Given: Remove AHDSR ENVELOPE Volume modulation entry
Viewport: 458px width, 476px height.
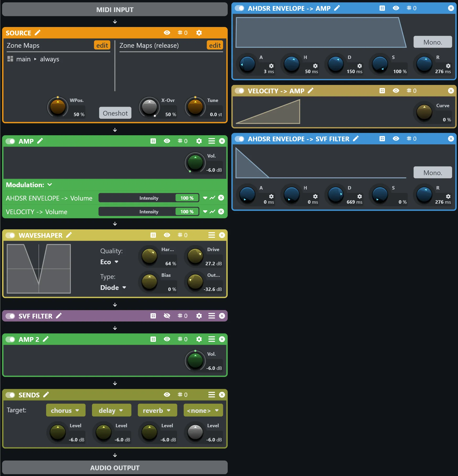Looking at the screenshot, I should [221, 198].
